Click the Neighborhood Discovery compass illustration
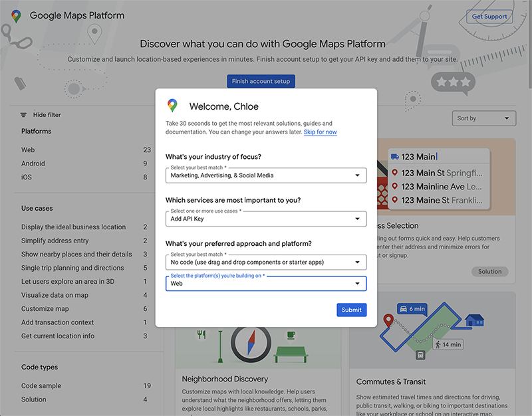 click(x=251, y=343)
